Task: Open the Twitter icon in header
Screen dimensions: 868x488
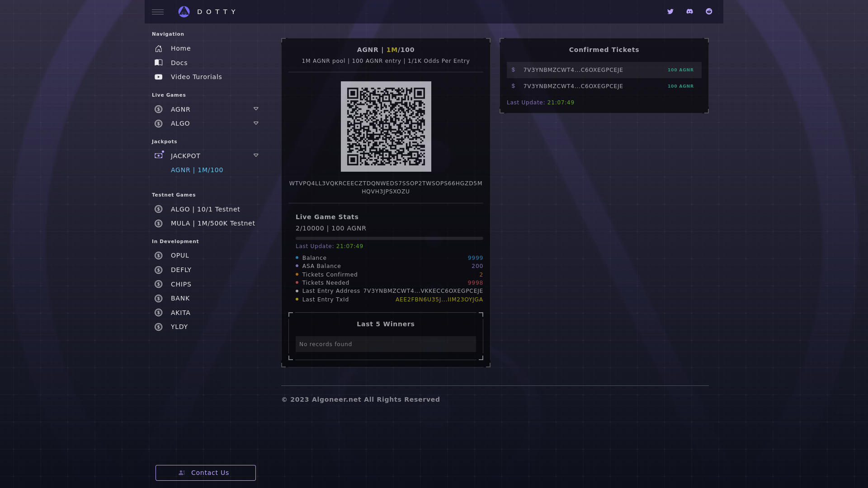Action: (670, 12)
